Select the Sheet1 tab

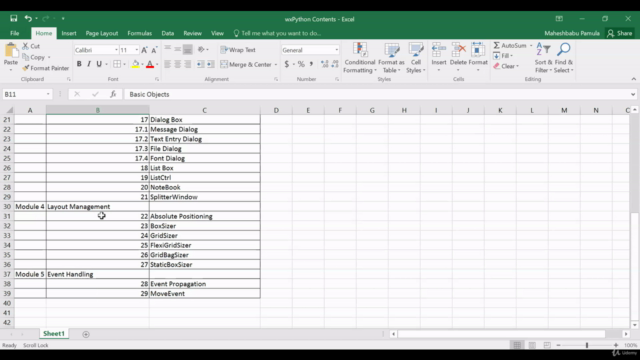tap(54, 334)
